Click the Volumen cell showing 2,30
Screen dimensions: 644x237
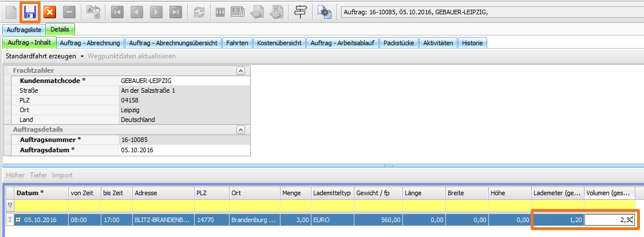609,220
